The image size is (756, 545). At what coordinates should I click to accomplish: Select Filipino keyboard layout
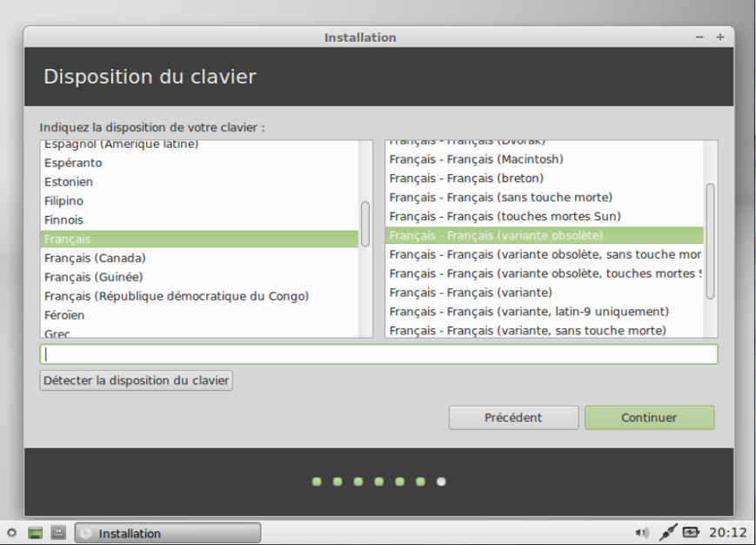click(199, 201)
